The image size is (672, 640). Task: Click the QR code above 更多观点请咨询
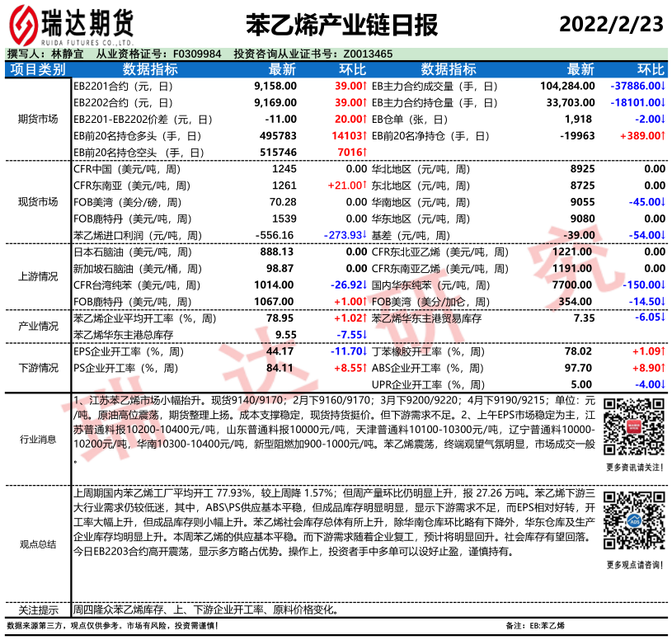pyautogui.click(x=632, y=522)
